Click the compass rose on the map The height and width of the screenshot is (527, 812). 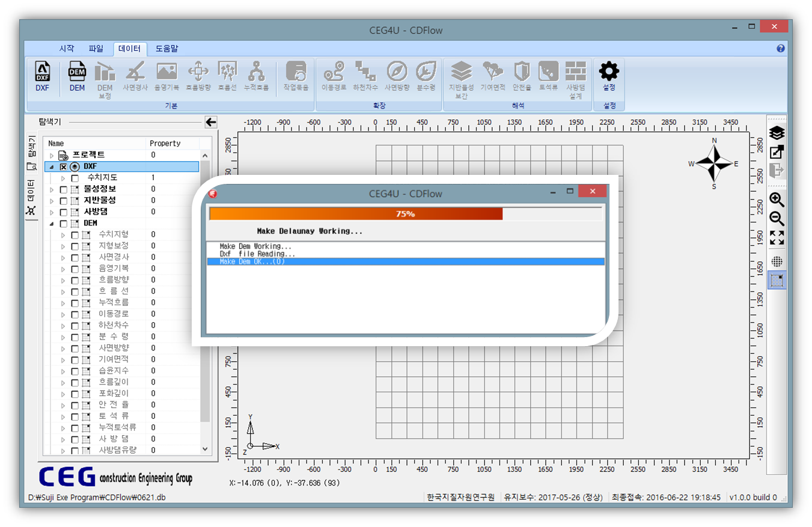pos(714,163)
